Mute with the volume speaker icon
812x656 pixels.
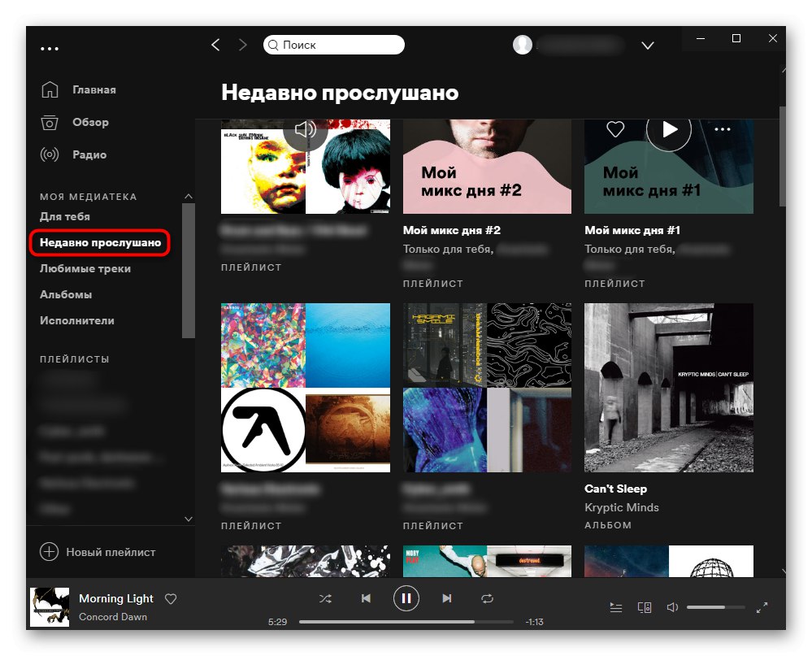[672, 607]
